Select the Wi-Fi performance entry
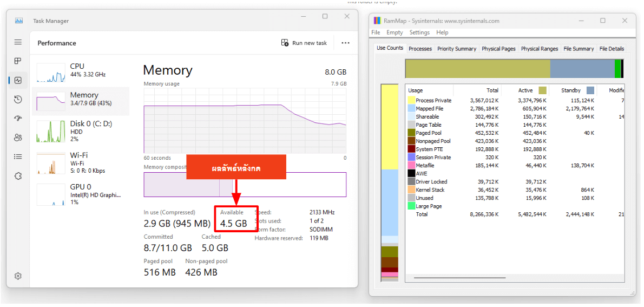 point(80,163)
